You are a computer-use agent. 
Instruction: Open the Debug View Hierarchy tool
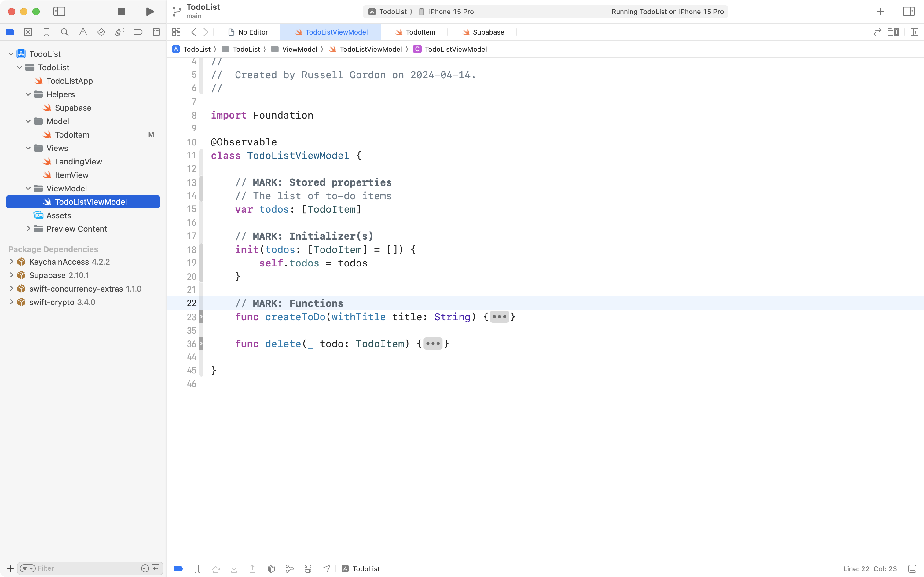coord(271,568)
